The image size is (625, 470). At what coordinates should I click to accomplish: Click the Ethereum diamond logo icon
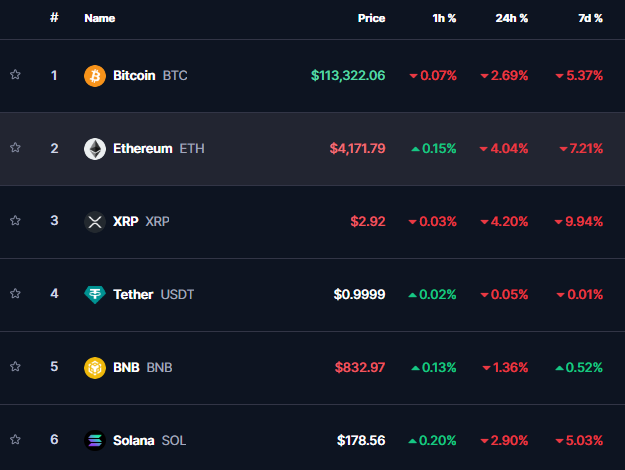click(95, 149)
